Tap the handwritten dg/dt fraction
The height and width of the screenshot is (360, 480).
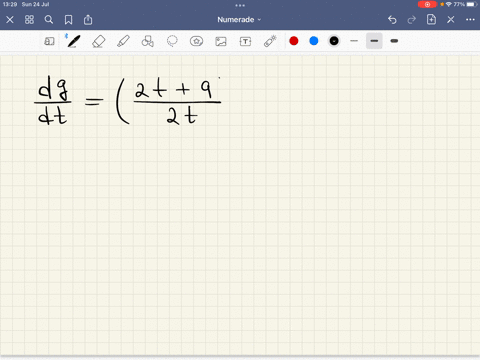pos(53,100)
